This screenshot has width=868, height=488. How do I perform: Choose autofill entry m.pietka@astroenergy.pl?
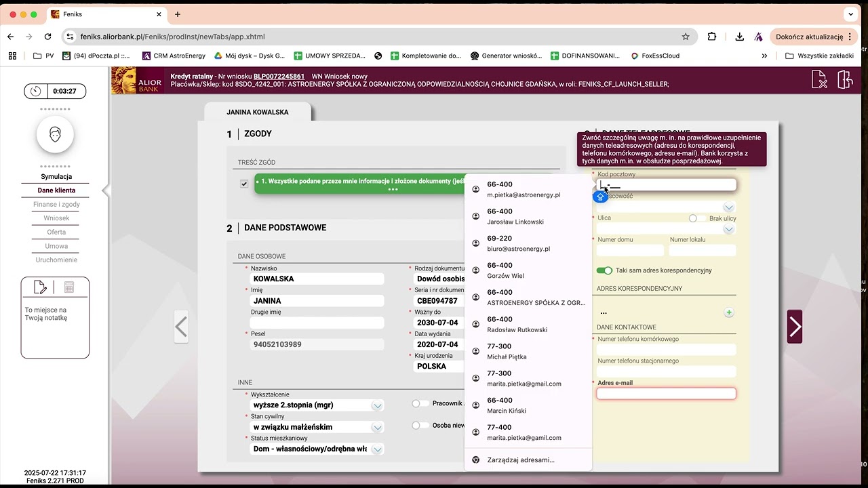pos(528,190)
